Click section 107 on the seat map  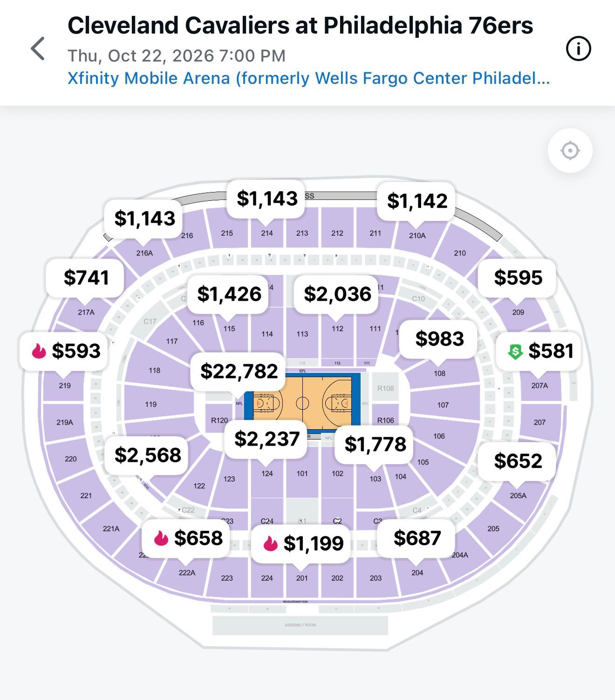(443, 405)
